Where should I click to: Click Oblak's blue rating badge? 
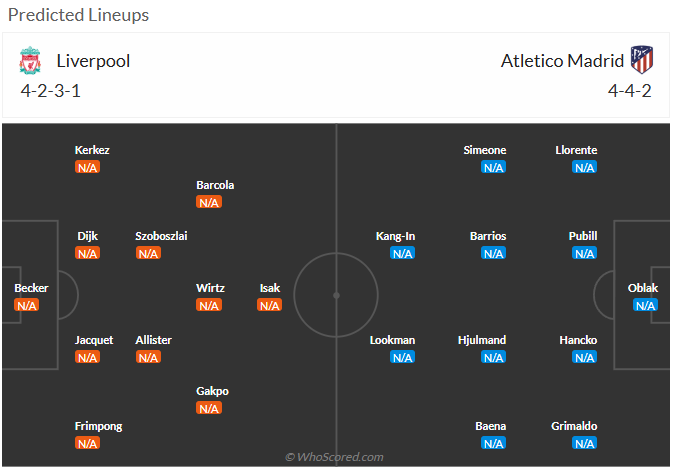click(645, 305)
